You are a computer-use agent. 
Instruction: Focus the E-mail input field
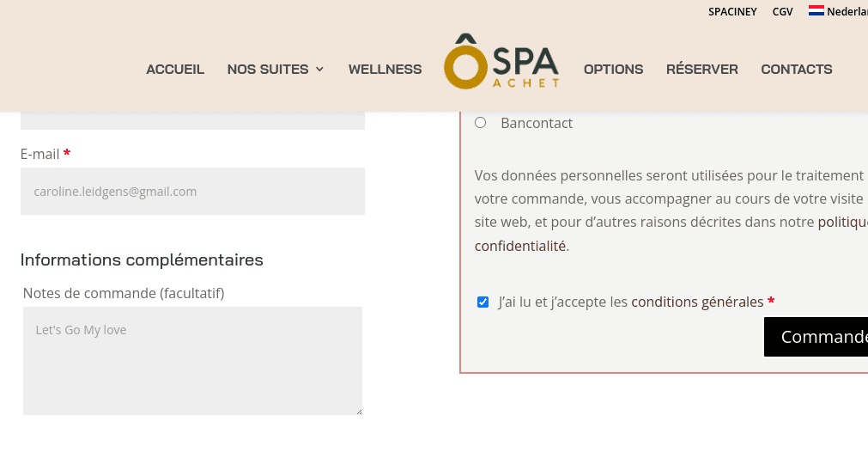tap(192, 191)
